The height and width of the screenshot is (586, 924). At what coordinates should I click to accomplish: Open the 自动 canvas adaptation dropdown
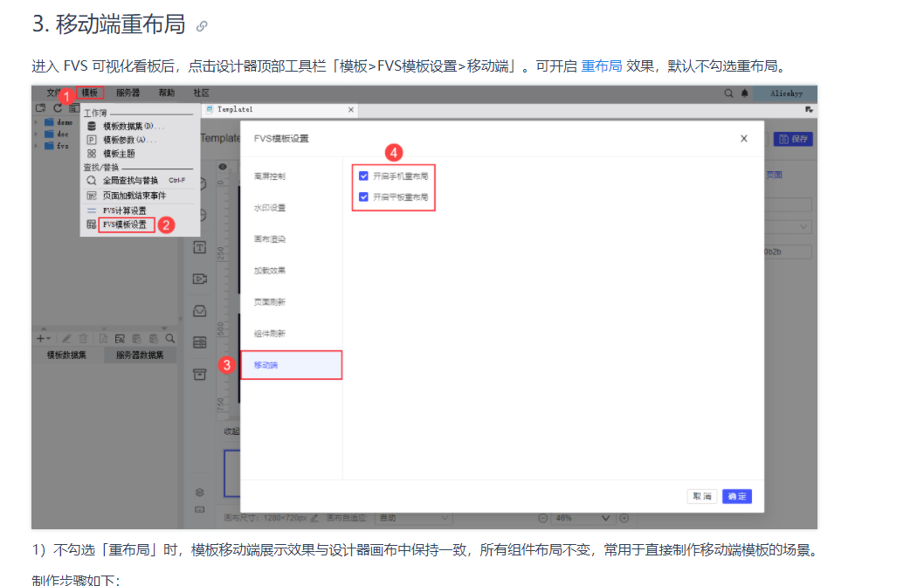tap(414, 518)
